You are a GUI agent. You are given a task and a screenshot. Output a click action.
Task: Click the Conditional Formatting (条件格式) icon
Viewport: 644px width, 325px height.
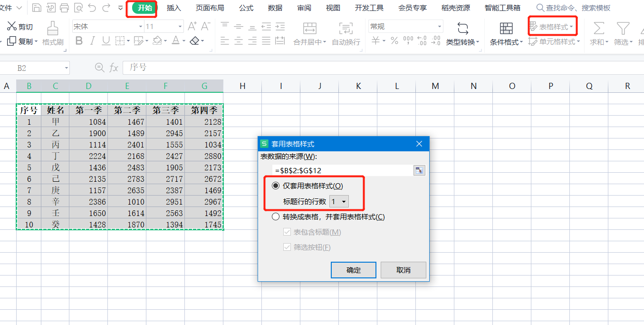pyautogui.click(x=506, y=28)
